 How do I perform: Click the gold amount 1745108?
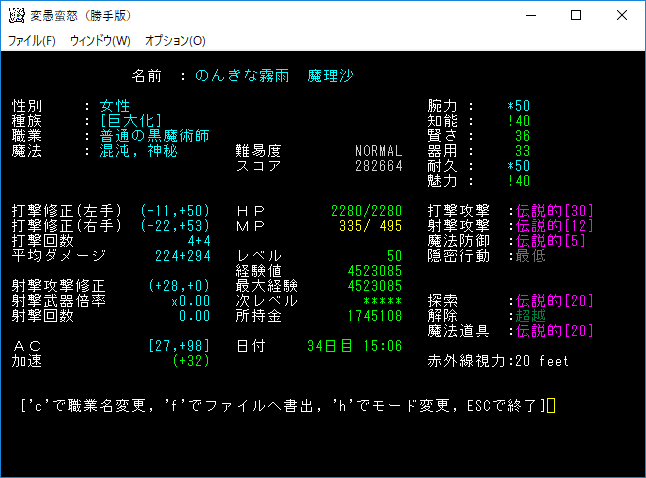[374, 316]
